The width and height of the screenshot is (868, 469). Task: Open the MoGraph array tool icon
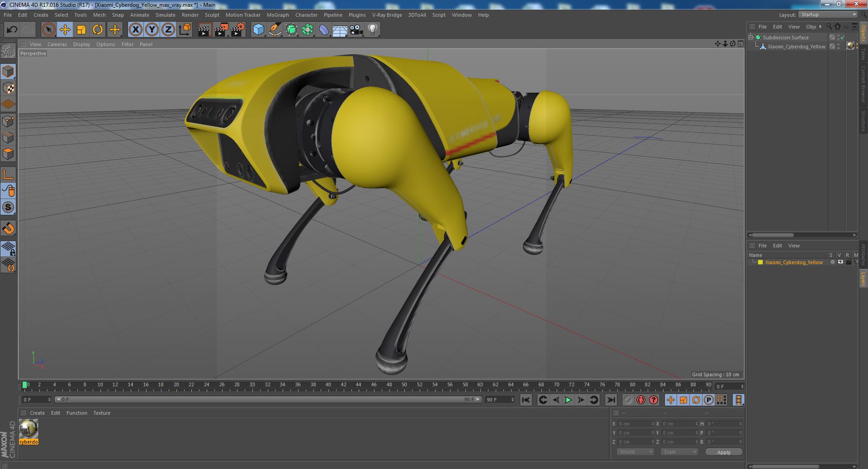(308, 30)
